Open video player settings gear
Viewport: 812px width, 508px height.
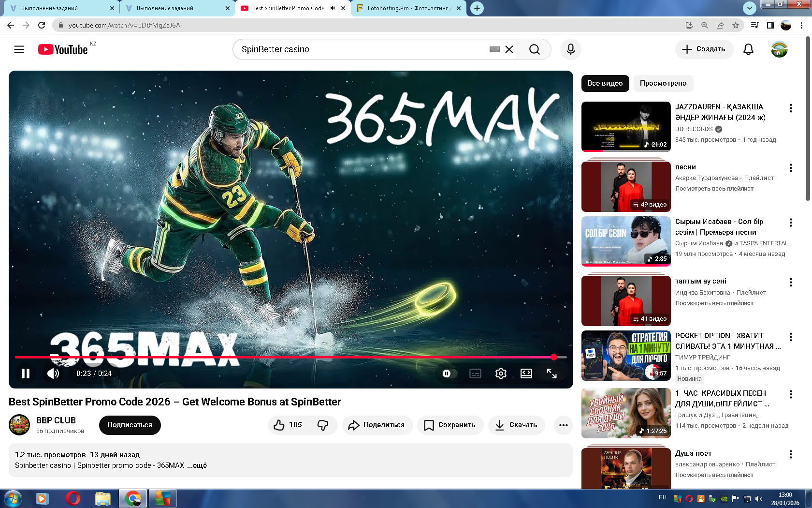(501, 374)
